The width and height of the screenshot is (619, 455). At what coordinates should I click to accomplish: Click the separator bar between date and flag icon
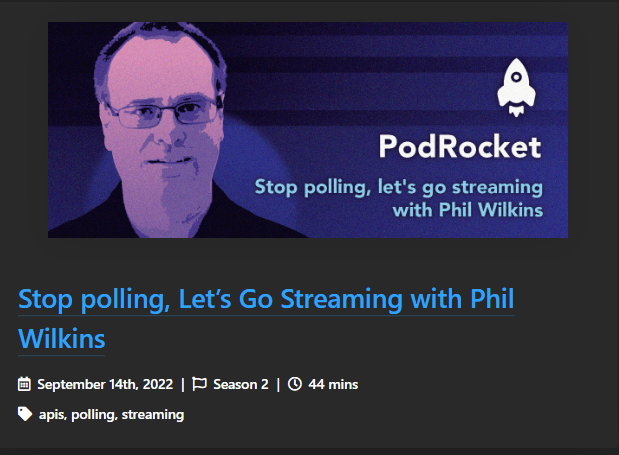tap(183, 384)
